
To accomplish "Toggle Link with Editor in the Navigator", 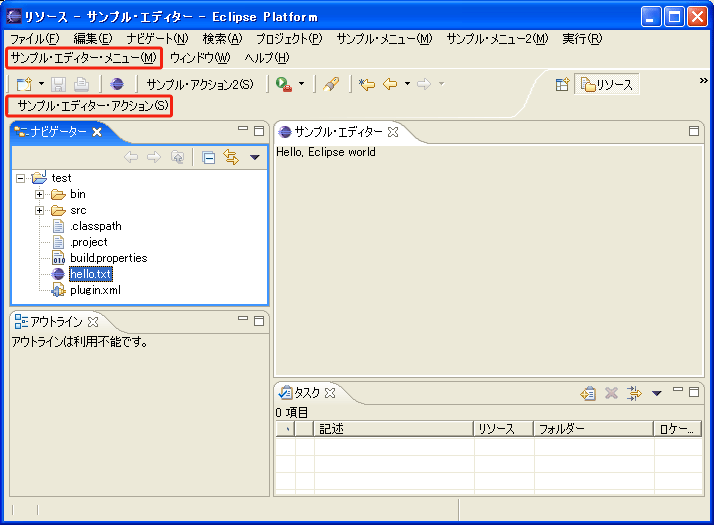I will point(231,157).
